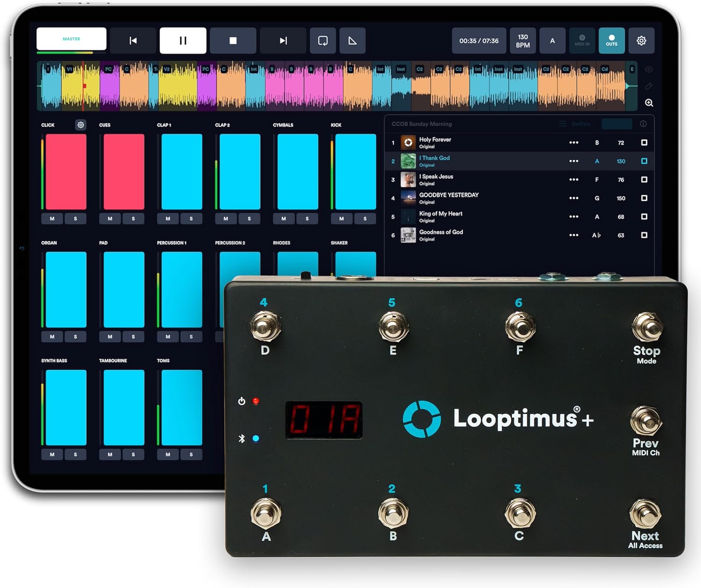Open the MASTER output dropdown
Screen dimensions: 701x588
pyautogui.click(x=71, y=40)
